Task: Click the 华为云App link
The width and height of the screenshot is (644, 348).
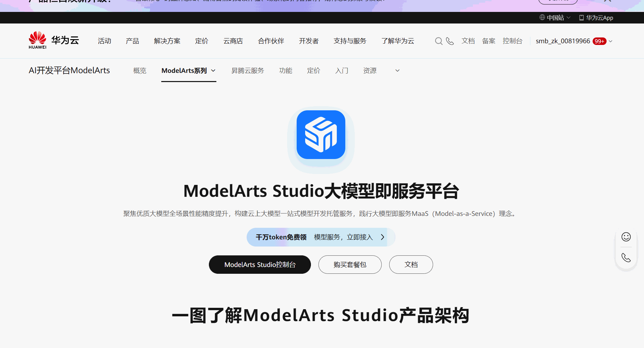Action: click(599, 18)
